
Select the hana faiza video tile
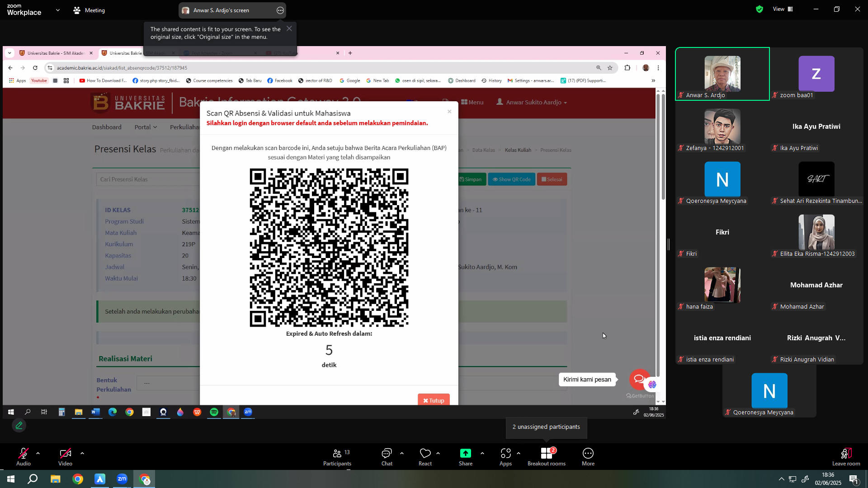coord(722,285)
